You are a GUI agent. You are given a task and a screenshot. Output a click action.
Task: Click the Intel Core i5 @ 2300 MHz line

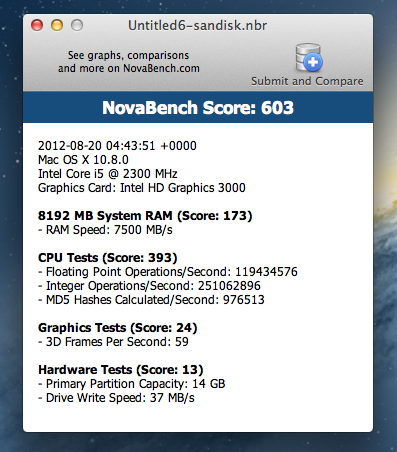[x=108, y=174]
